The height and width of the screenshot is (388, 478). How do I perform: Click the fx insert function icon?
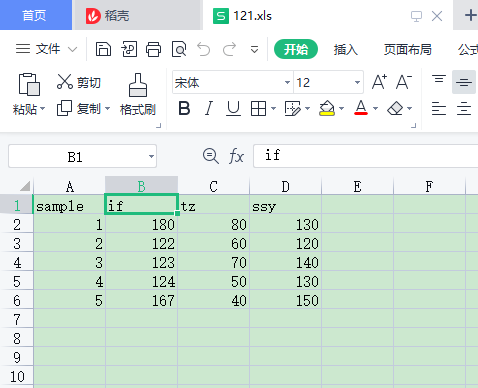pos(236,156)
